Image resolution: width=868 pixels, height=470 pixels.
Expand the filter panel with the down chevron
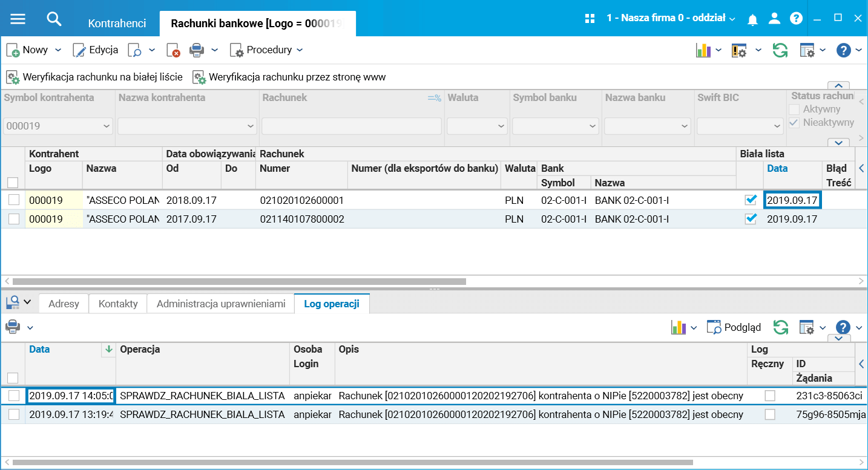pyautogui.click(x=838, y=143)
